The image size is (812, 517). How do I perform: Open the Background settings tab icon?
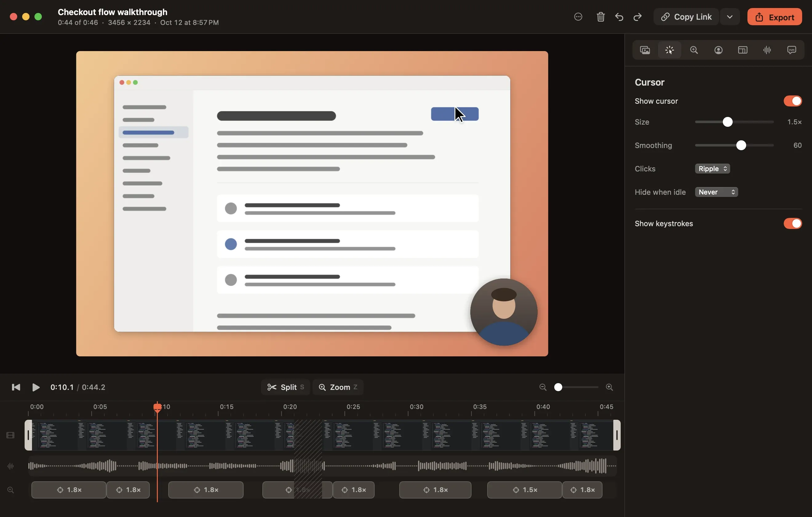(645, 50)
